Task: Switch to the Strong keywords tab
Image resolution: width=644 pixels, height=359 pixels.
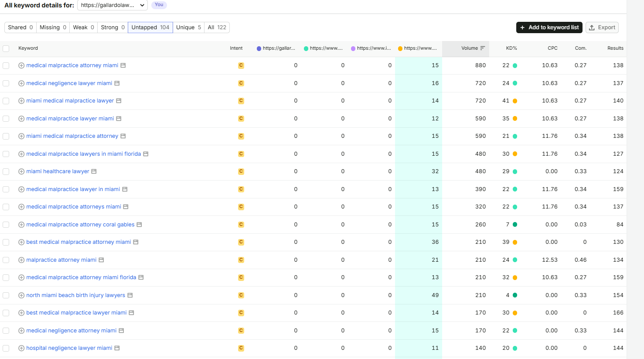Action: [113, 27]
